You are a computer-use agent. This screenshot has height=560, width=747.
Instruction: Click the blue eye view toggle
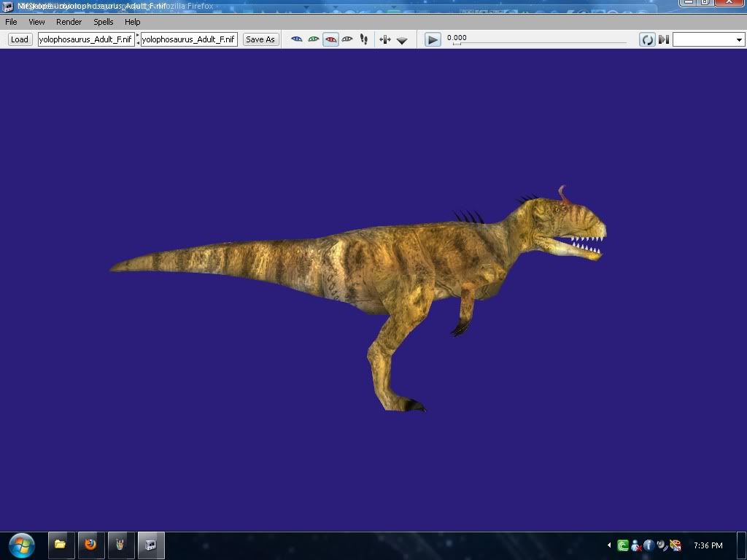coord(297,39)
